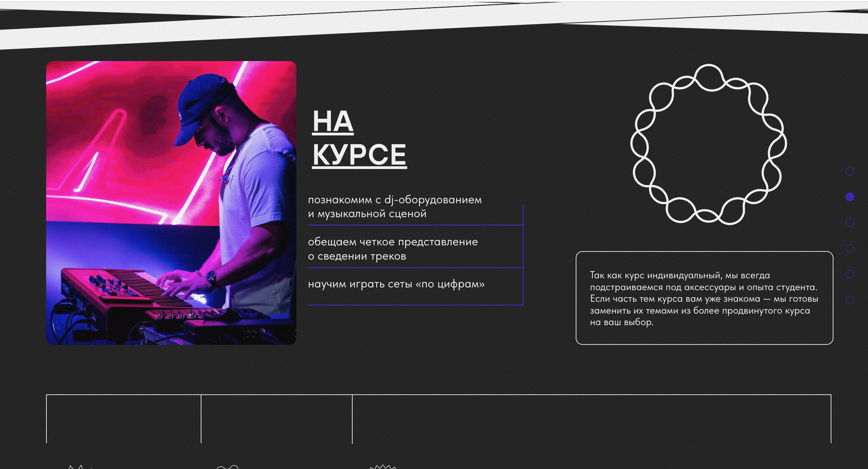Select the first page navigation dot
This screenshot has height=469, width=868.
tap(850, 171)
